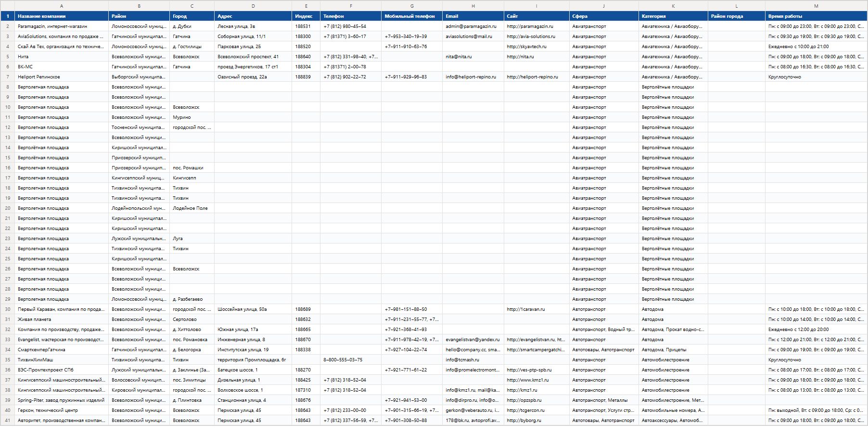Select the 'д. Разбегаево' city cell
The height and width of the screenshot is (434, 868).
[192, 299]
